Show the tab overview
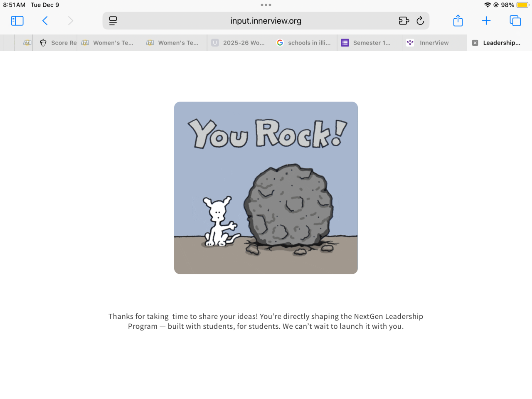The width and height of the screenshot is (532, 399). pyautogui.click(x=515, y=21)
